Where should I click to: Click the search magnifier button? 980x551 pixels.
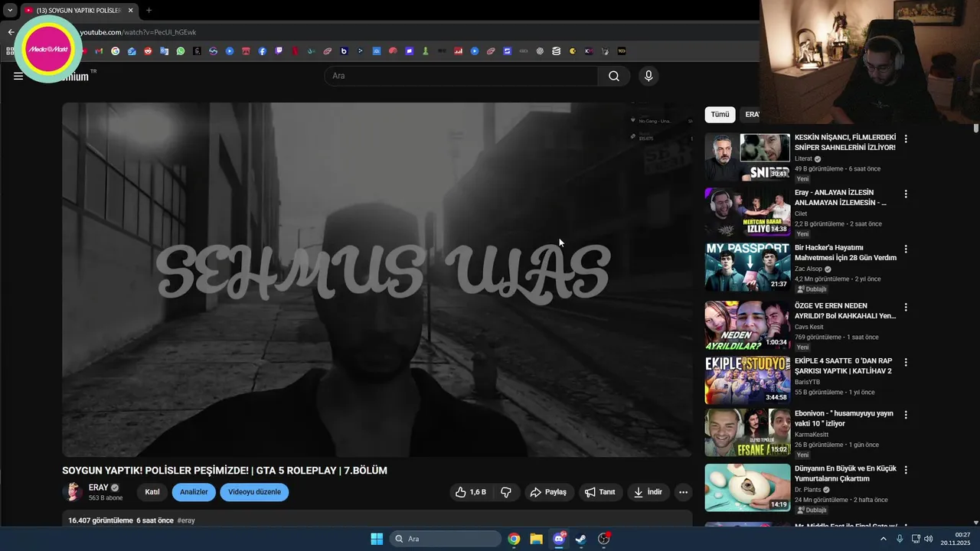tap(614, 76)
